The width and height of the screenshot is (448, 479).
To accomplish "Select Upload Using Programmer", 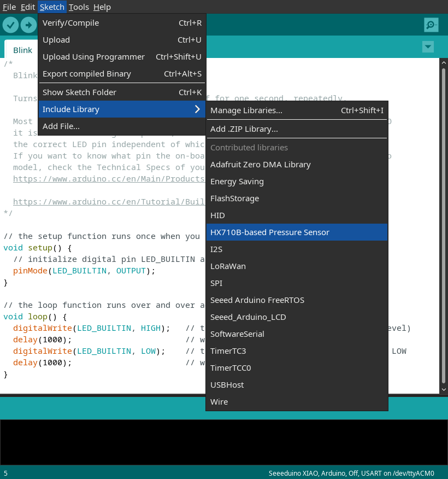I will pos(122,57).
